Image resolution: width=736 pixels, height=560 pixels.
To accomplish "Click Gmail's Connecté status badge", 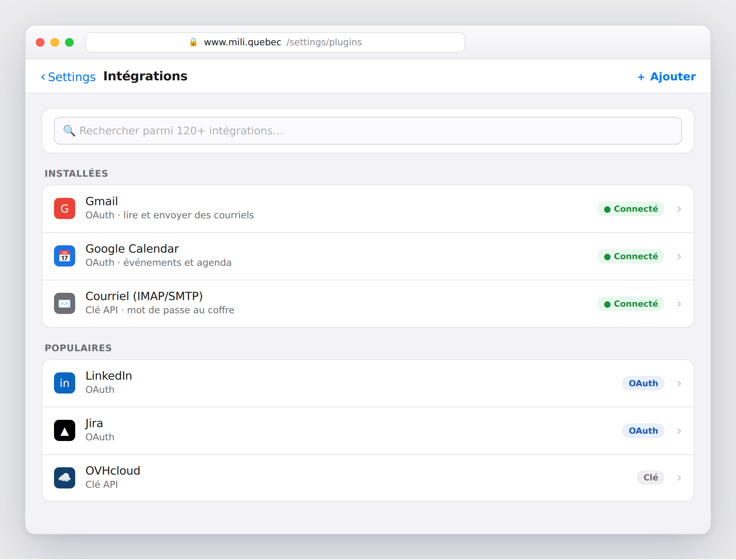I will pos(630,209).
